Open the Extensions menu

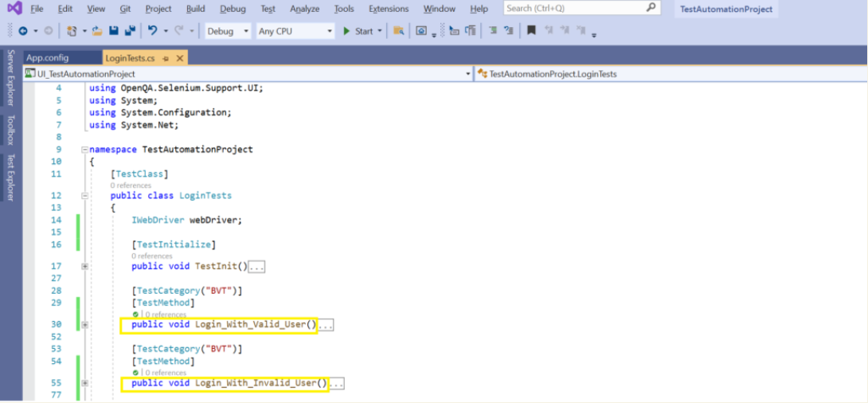tap(388, 9)
